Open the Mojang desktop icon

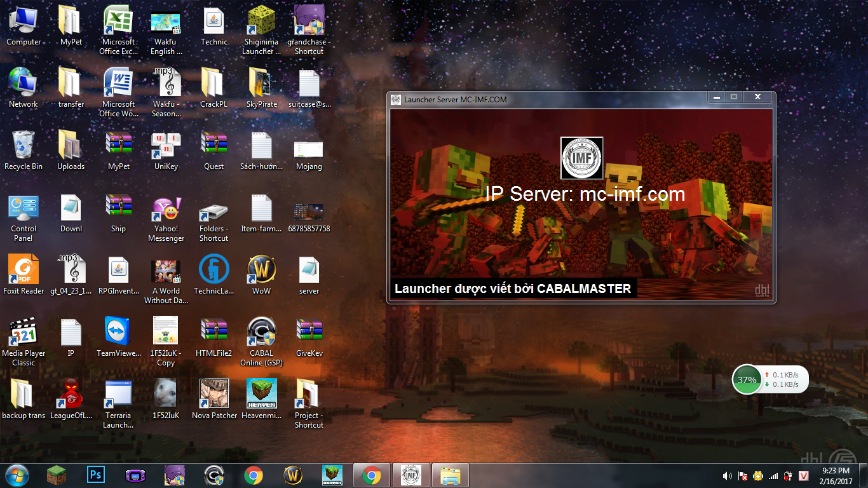309,150
